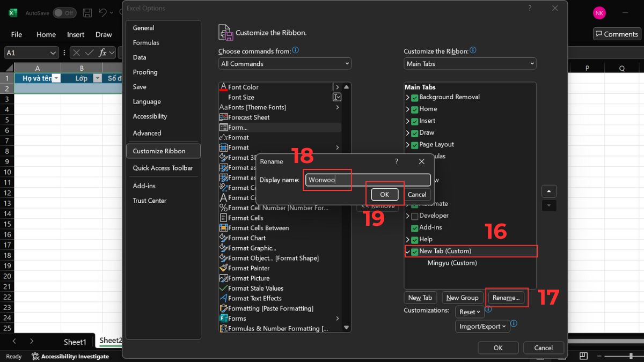Select the Format Text Effects command icon
Image resolution: width=644 pixels, height=362 pixels.
pos(224,298)
